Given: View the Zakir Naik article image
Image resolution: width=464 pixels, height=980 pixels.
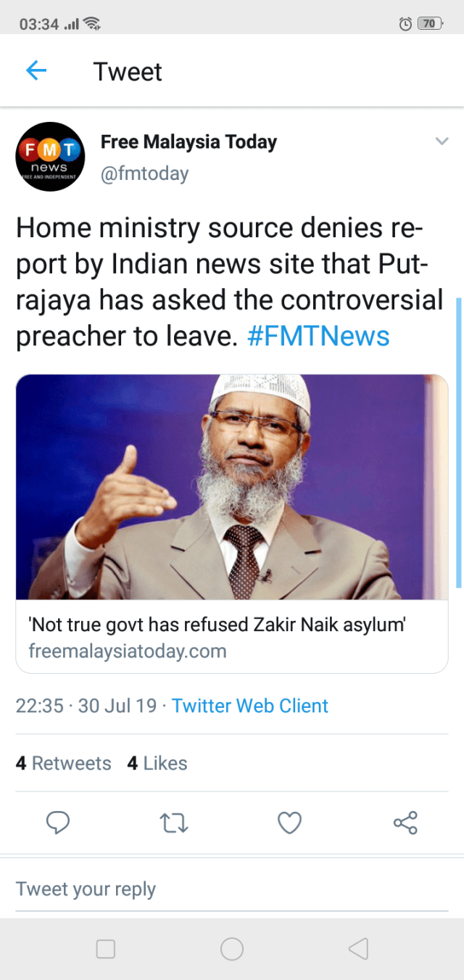Looking at the screenshot, I should pos(232,486).
